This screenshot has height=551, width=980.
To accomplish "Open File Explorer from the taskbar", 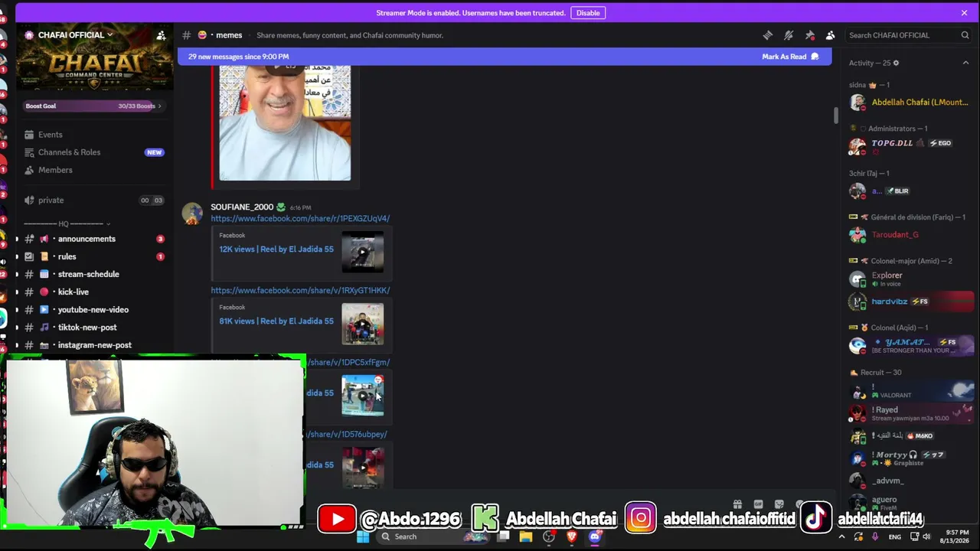I will [x=526, y=537].
